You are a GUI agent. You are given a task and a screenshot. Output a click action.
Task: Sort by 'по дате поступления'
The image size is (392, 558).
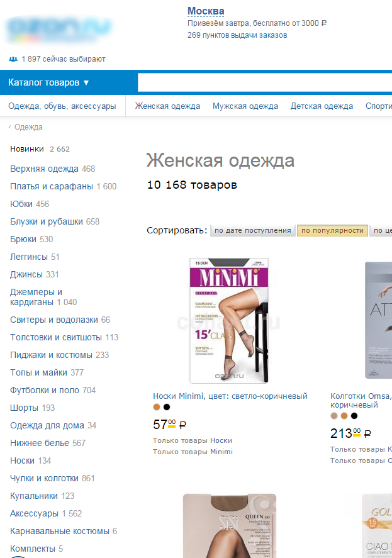tap(253, 231)
